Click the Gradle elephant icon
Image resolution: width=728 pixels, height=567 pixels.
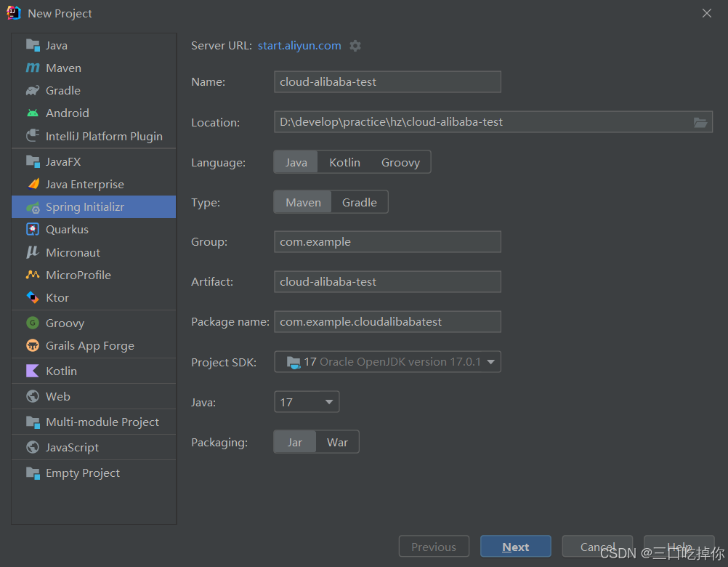point(33,91)
